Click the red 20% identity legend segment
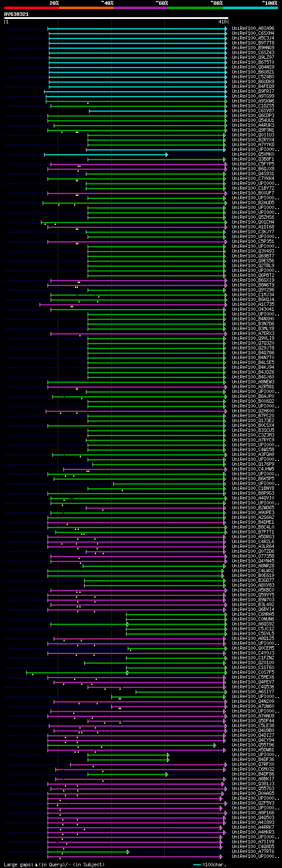The height and width of the screenshot is (868, 282). (32, 8)
